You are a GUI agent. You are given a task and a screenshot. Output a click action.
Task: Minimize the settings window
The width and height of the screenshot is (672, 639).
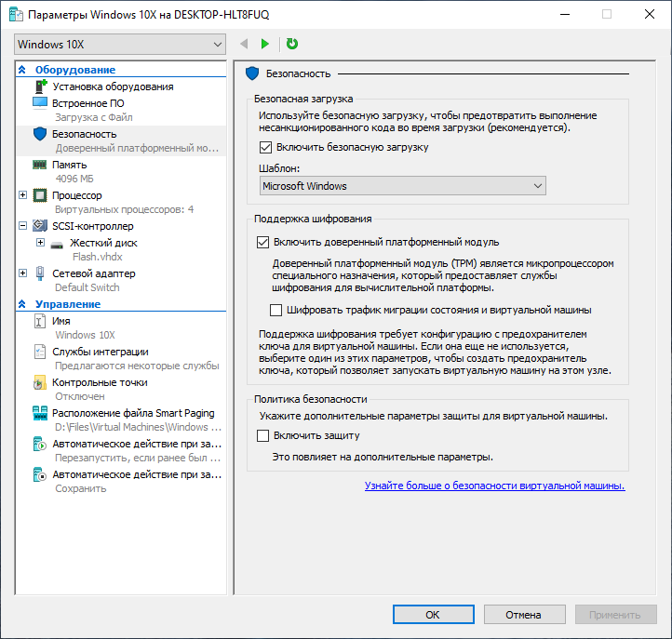pos(565,14)
